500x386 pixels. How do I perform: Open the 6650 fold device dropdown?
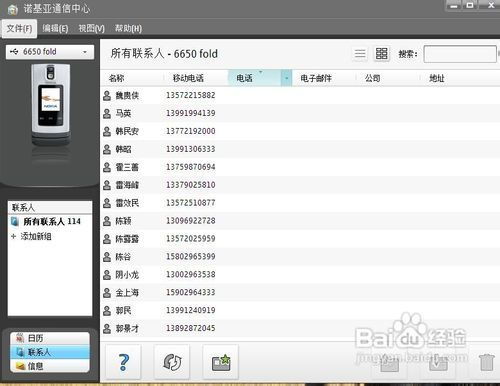point(50,52)
